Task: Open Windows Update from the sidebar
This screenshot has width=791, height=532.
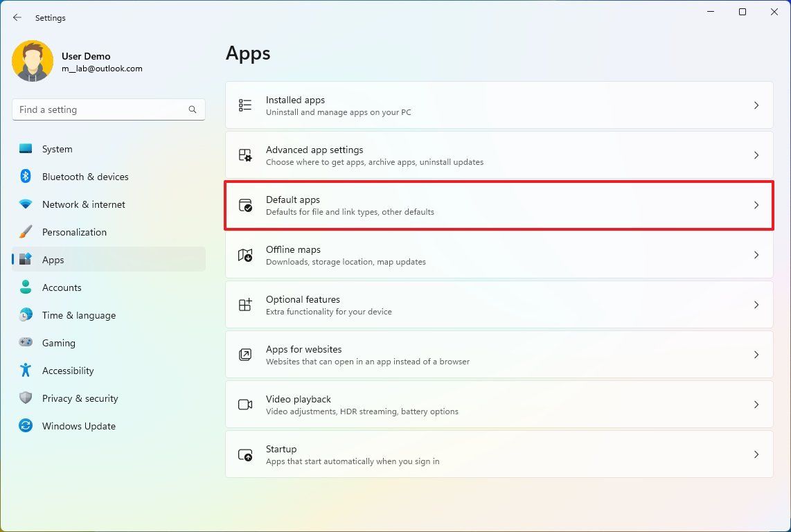Action: tap(78, 426)
